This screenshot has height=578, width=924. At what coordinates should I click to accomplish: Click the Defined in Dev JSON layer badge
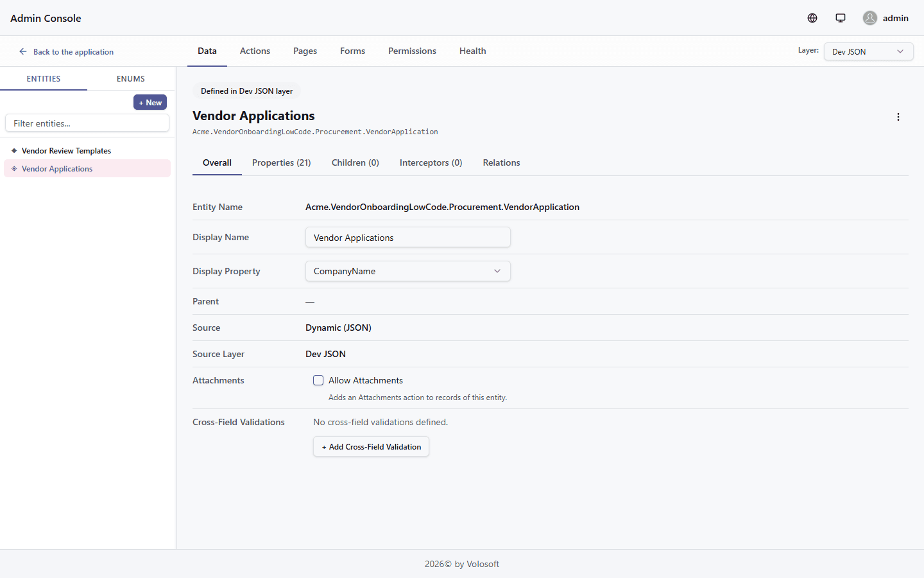(246, 91)
